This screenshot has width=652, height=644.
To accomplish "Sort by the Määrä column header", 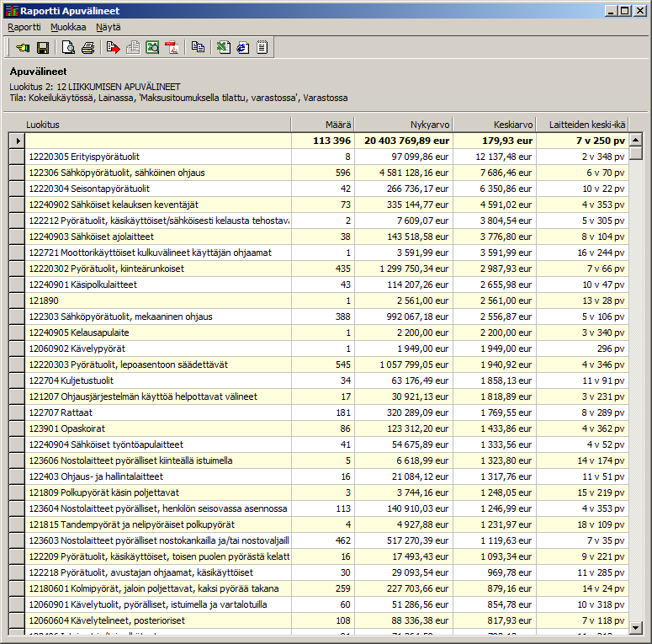I will point(323,125).
